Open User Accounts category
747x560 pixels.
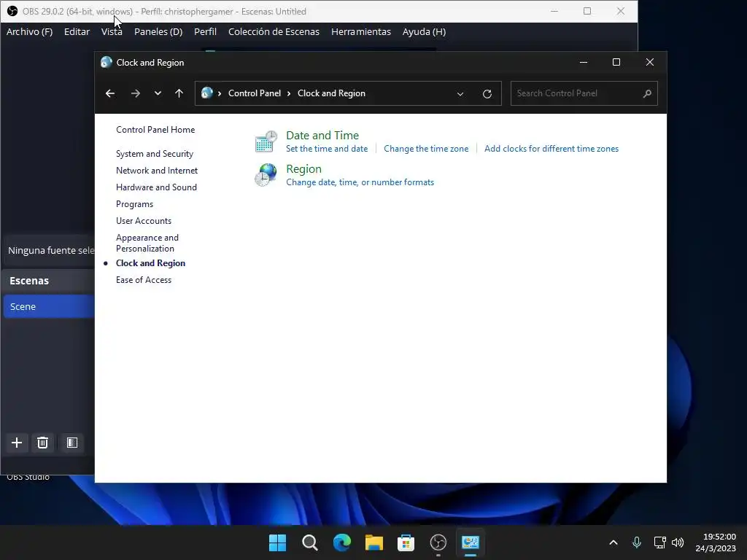[x=144, y=221]
